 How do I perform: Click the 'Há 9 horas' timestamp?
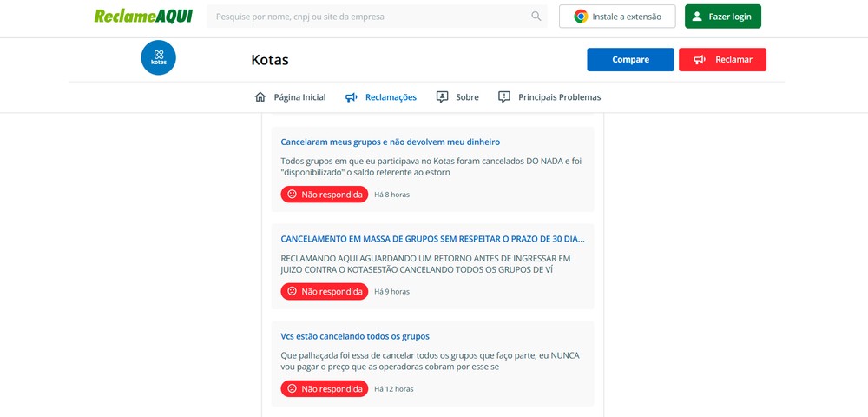pyautogui.click(x=392, y=292)
